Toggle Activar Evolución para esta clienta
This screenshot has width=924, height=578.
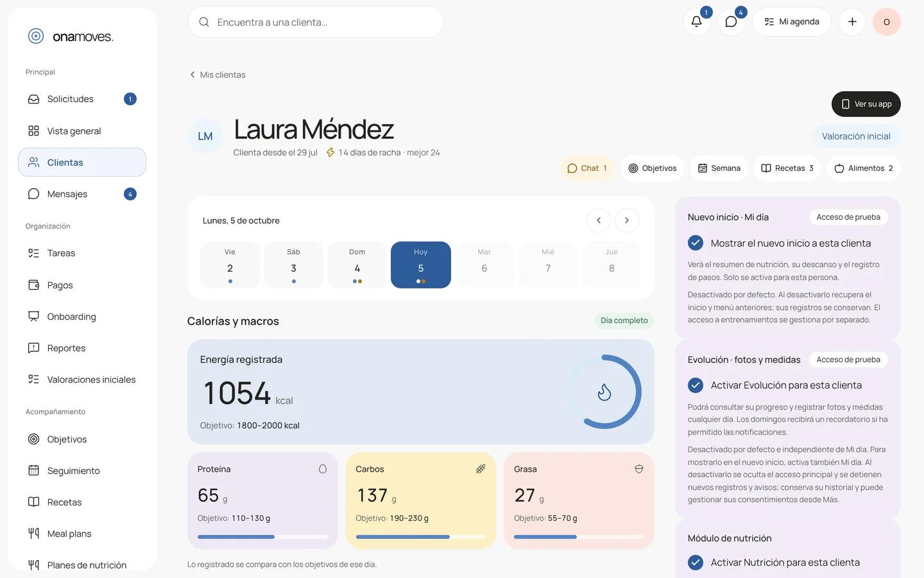coord(696,385)
